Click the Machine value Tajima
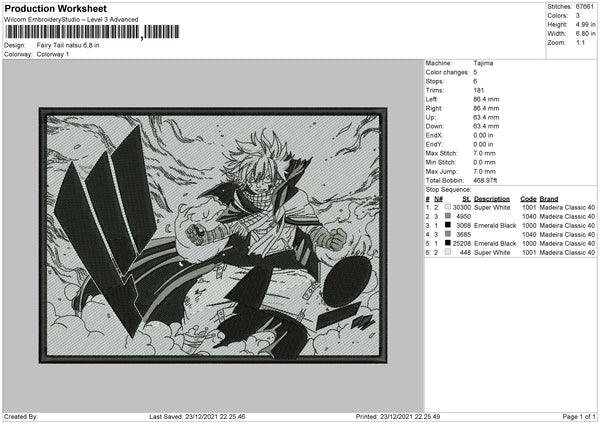Screen dimensions: 600x424 pyautogui.click(x=483, y=63)
